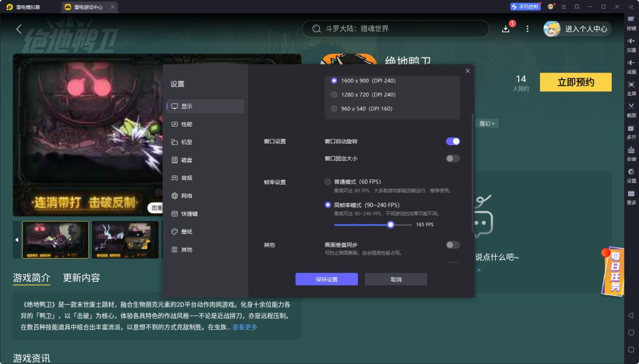Click the settings dialog scrollbar
The height and width of the screenshot is (364, 639).
tap(473, 173)
